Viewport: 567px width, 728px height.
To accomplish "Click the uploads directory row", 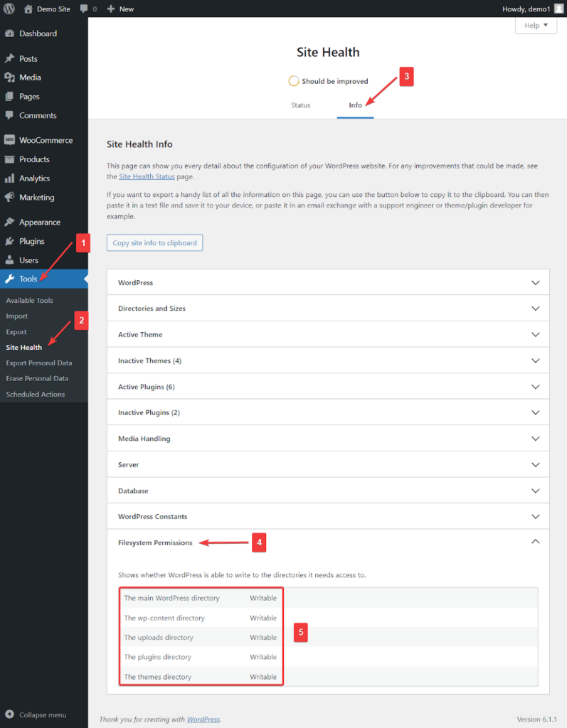I will tap(328, 637).
